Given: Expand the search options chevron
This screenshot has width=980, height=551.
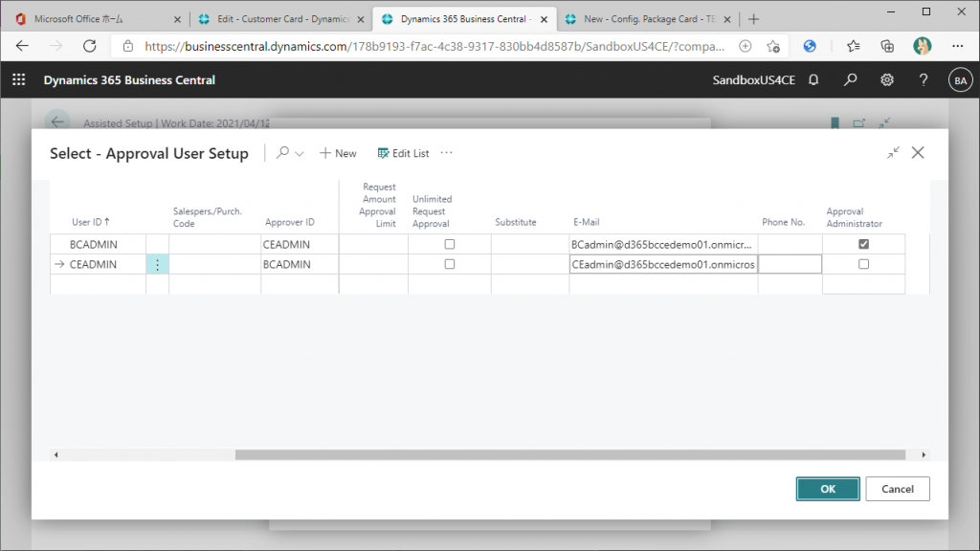Looking at the screenshot, I should tap(300, 154).
